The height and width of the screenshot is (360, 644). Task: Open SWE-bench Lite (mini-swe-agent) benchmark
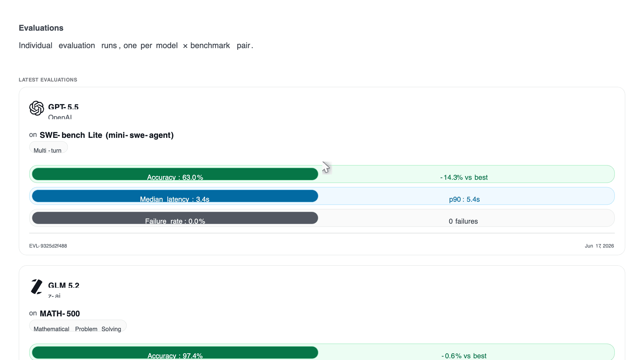pos(107,135)
